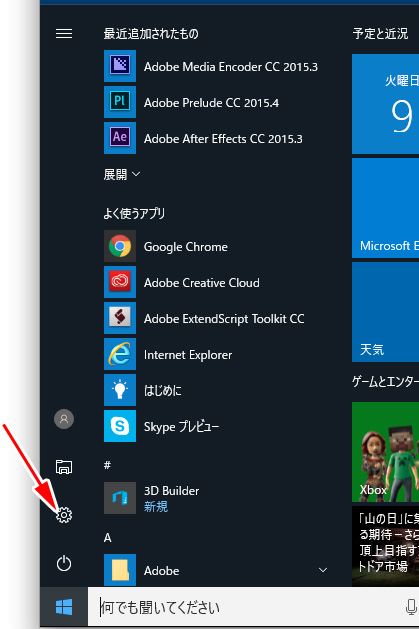Click the Windows Start button
This screenshot has height=629, width=419.
point(64,607)
